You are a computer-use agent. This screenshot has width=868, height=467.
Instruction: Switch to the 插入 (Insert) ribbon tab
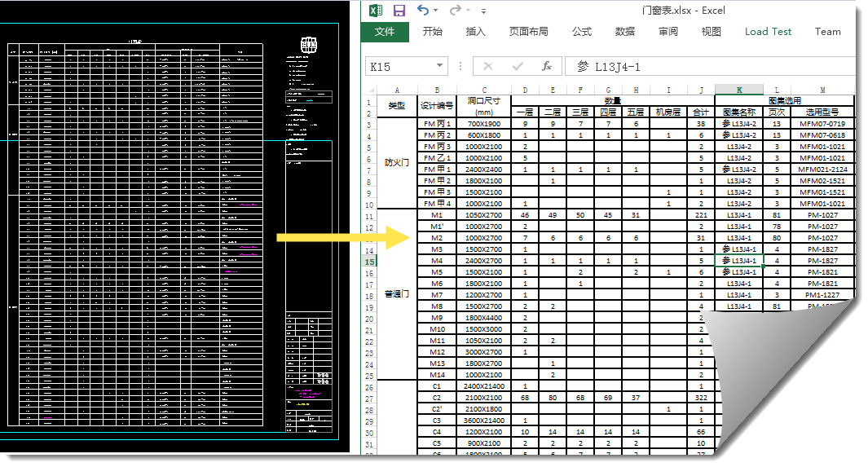click(x=475, y=32)
